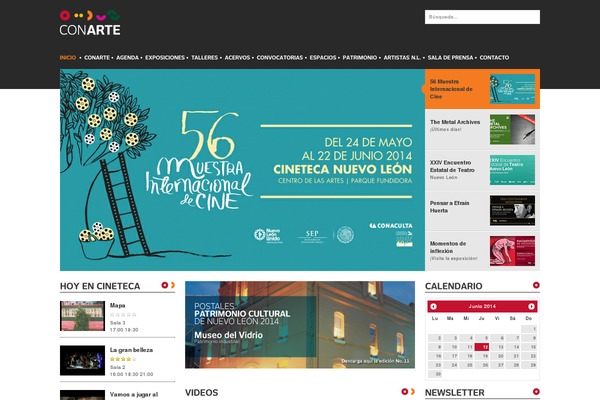Select Pensar a Efraín Huerta slide
The image size is (600, 400).
[x=482, y=211]
